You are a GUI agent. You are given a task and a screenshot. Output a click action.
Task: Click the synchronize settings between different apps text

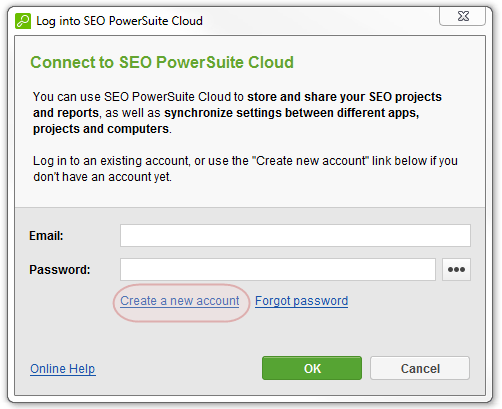click(291, 113)
